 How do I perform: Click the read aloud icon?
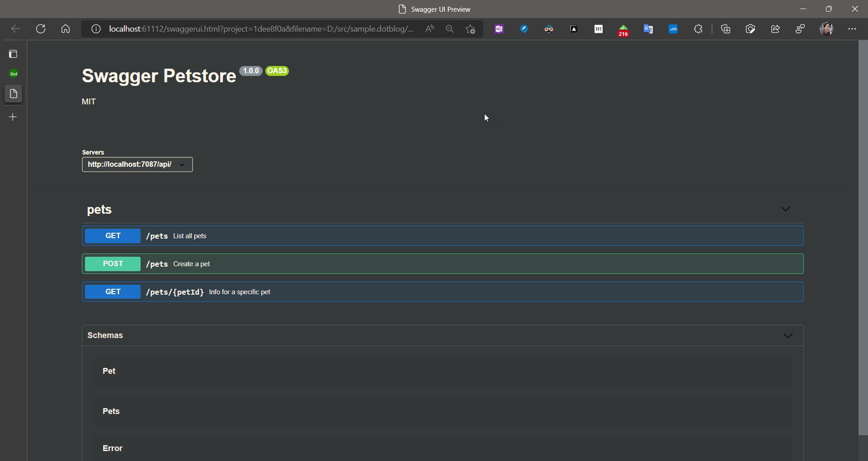pyautogui.click(x=429, y=29)
